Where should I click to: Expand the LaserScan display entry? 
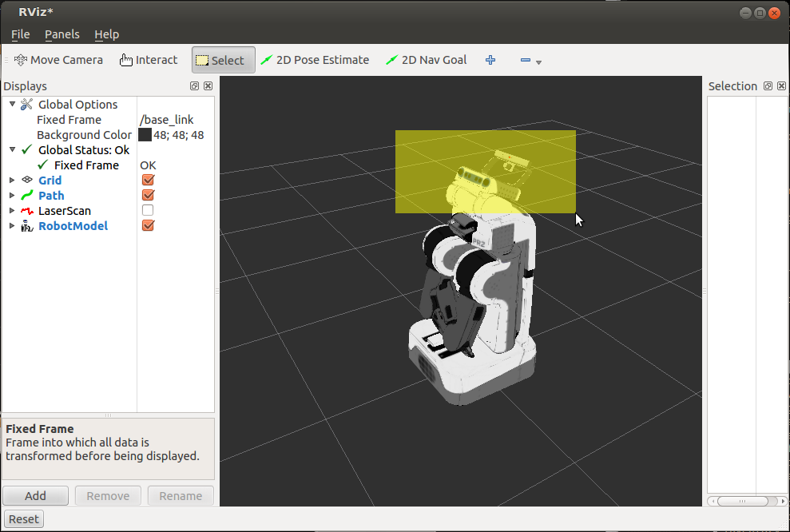point(12,211)
